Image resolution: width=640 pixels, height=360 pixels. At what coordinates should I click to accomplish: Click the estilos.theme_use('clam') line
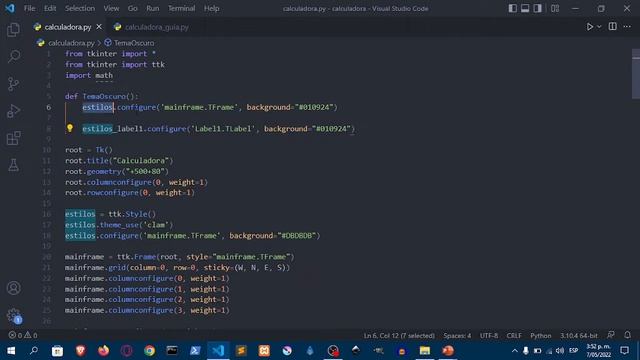[119, 224]
